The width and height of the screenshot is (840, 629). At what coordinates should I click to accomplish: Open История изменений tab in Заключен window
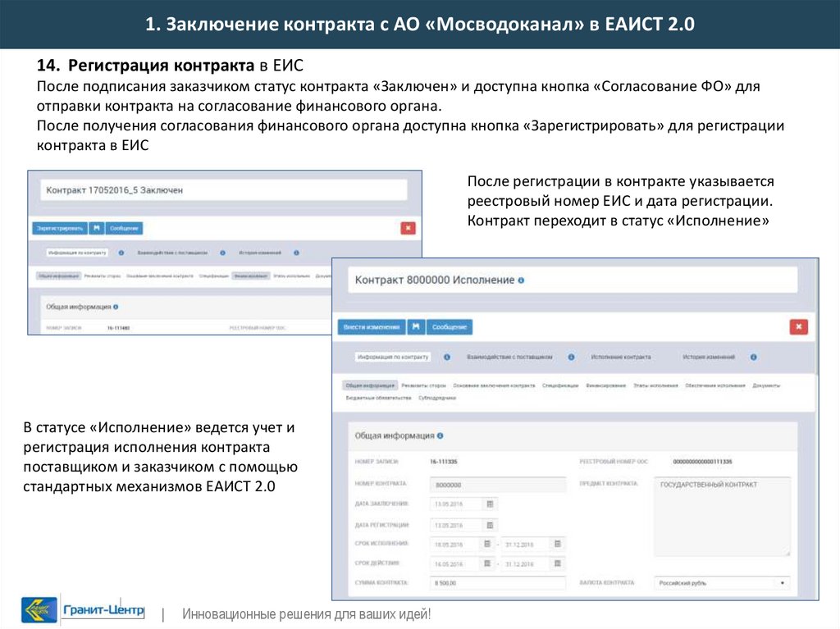260,253
